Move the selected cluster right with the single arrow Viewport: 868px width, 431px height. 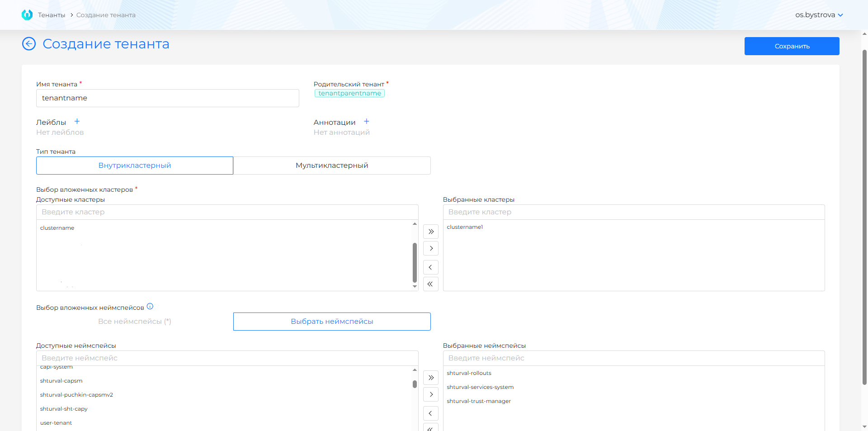[x=431, y=248]
